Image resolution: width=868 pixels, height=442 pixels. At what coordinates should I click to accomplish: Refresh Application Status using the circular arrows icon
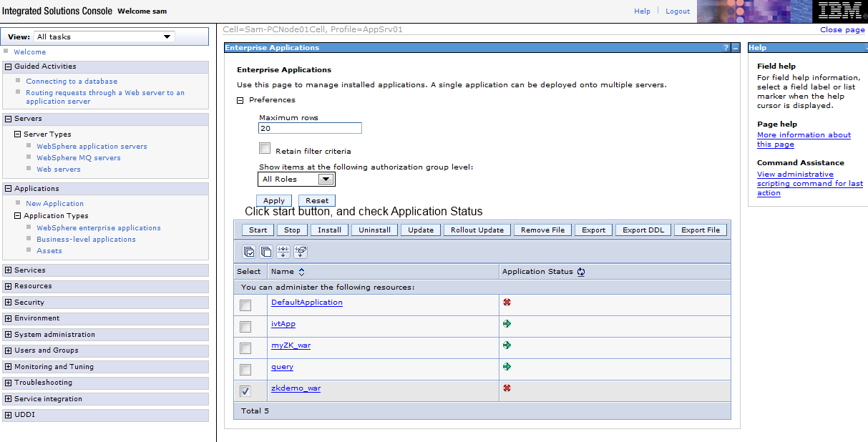[581, 272]
